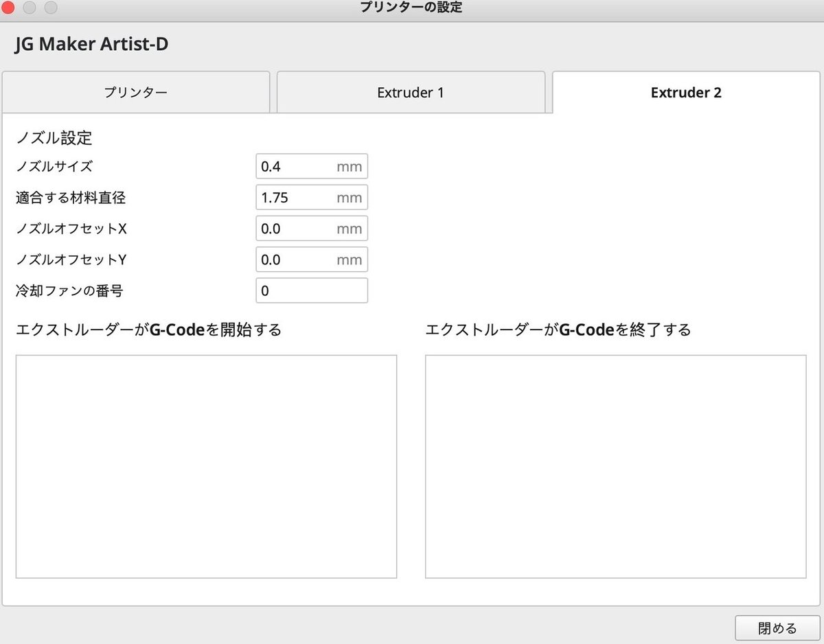
Task: Click the ノズルサイズ value field
Action: 295,165
